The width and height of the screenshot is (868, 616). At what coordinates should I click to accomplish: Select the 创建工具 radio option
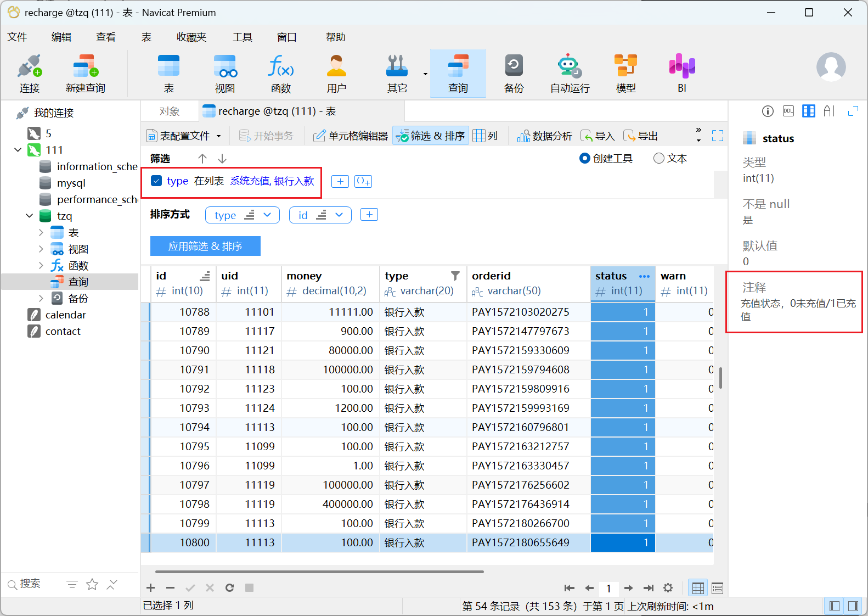(x=585, y=159)
